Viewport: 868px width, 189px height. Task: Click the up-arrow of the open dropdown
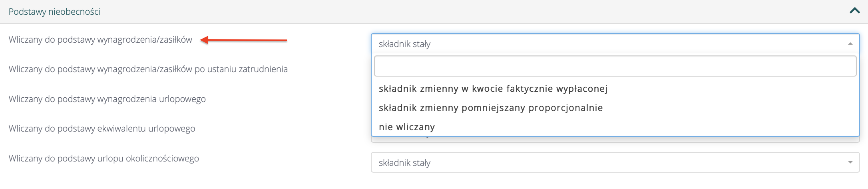[x=850, y=44]
